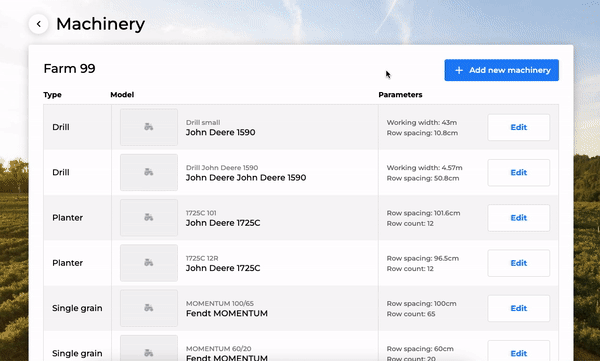Image resolution: width=600 pixels, height=361 pixels.
Task: Click the Row spacing: 101.6cm value
Action: (423, 213)
